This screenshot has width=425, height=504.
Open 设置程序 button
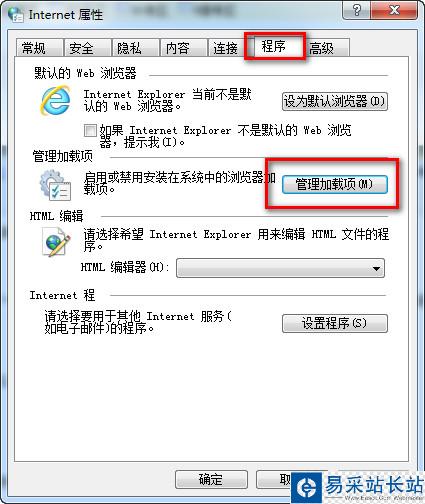(335, 323)
